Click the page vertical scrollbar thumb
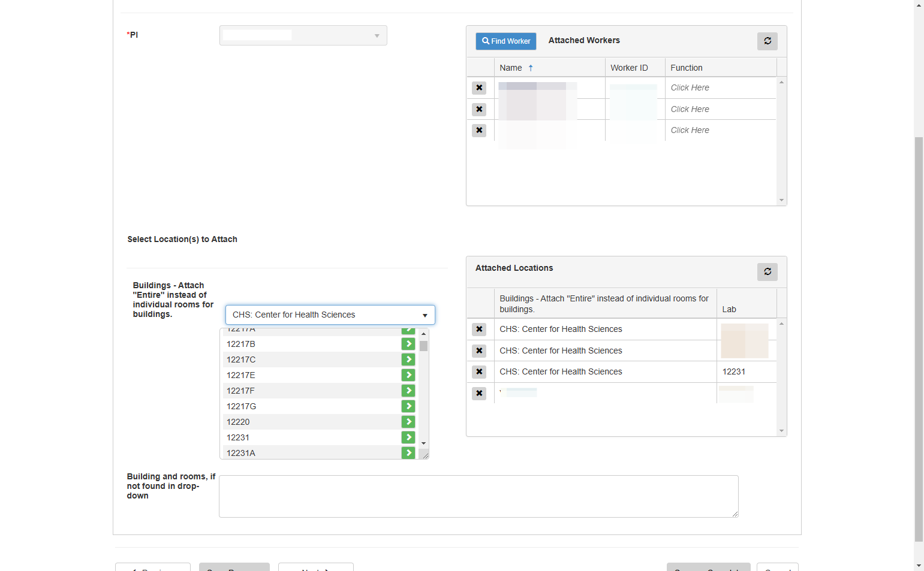Viewport: 924px width, 571px height. 919,339
